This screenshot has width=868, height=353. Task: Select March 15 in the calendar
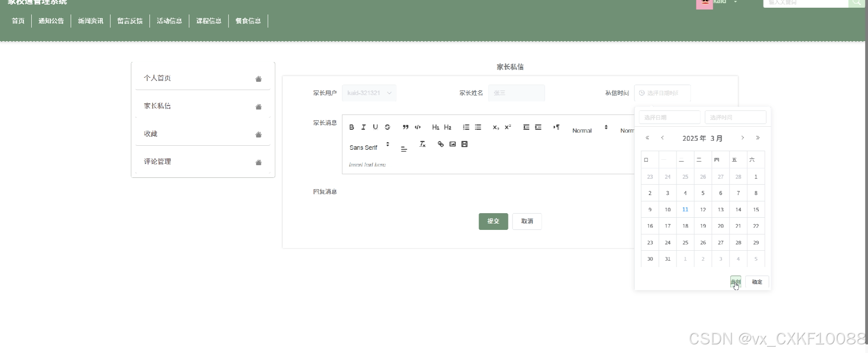[756, 210]
